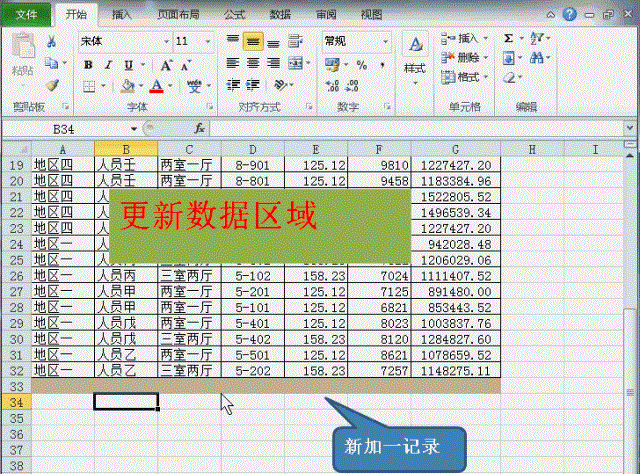640x474 pixels.
Task: Click the percent style icon
Action: (362, 64)
